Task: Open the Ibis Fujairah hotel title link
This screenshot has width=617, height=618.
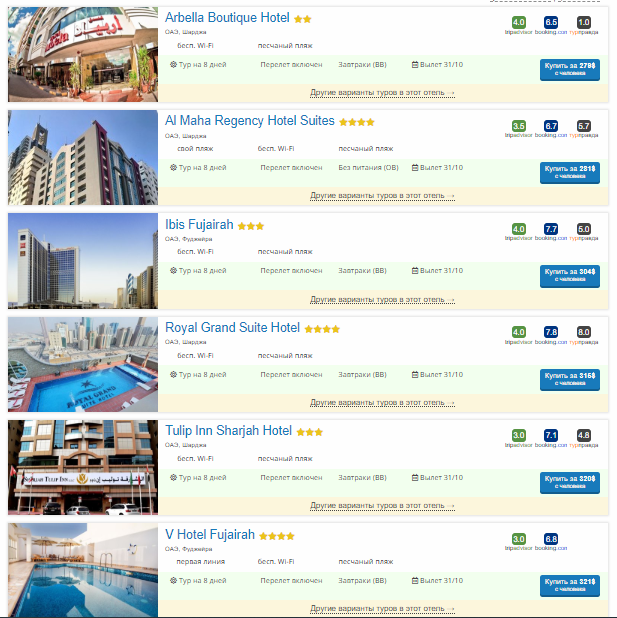Action: [x=199, y=225]
